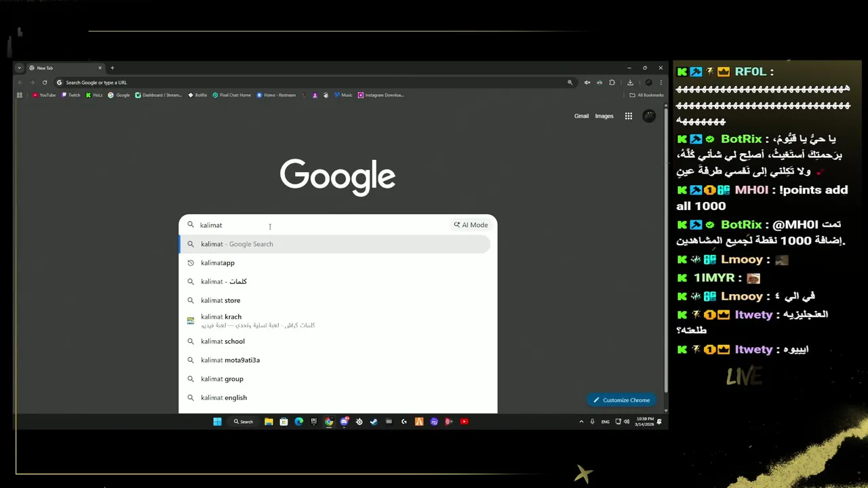Open Chrome downloads
Viewport: 868px width, 488px height.
(630, 83)
